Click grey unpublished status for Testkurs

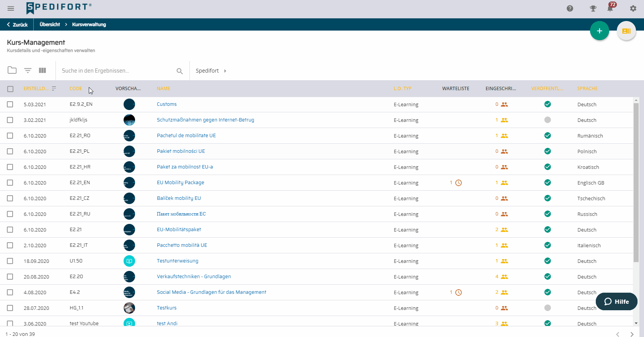click(x=548, y=308)
